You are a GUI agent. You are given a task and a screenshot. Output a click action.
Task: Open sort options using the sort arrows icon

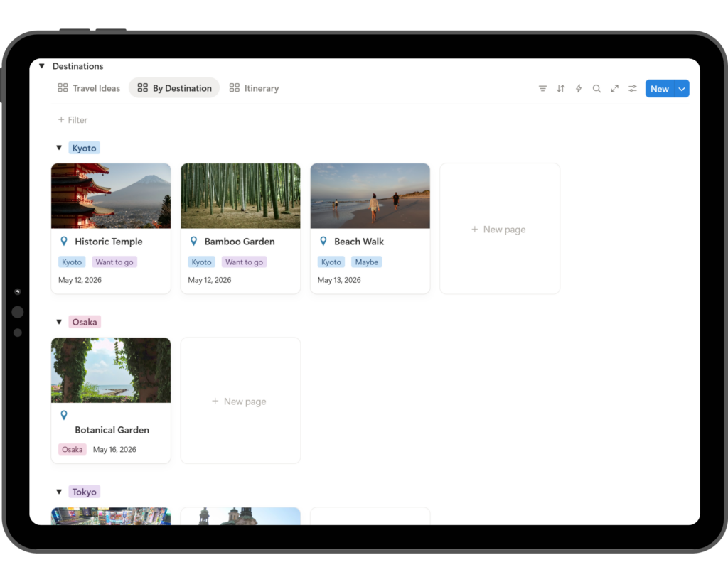[x=560, y=88]
